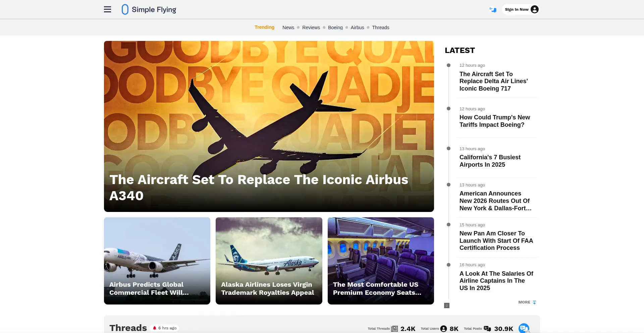Go to the Boeing section
This screenshot has height=333, width=644.
pos(335,27)
